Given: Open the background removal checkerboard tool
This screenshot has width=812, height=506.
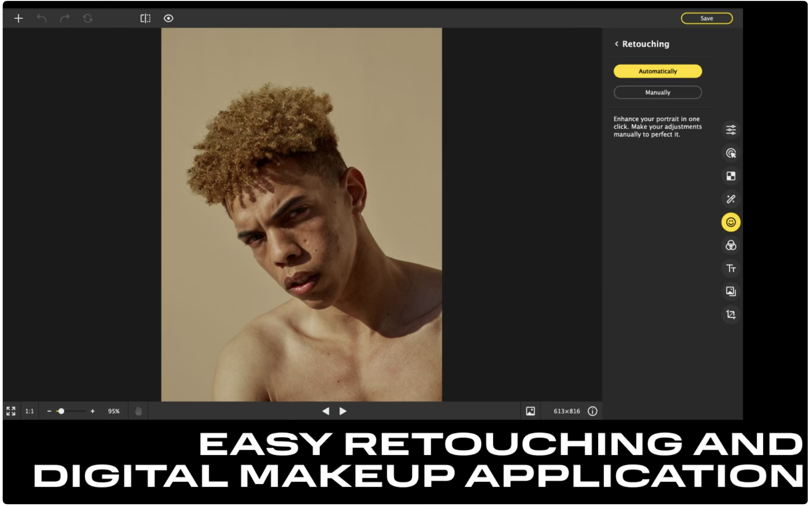Looking at the screenshot, I should point(731,176).
